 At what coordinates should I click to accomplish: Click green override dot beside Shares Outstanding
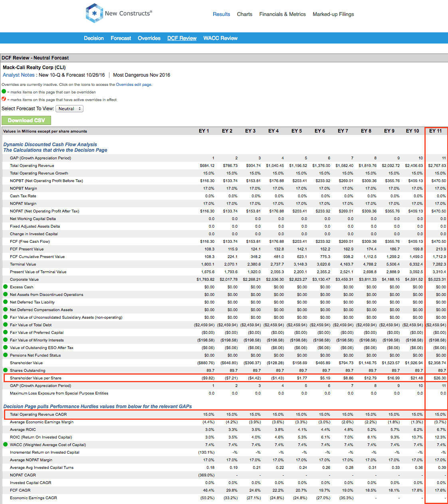pos(6,370)
